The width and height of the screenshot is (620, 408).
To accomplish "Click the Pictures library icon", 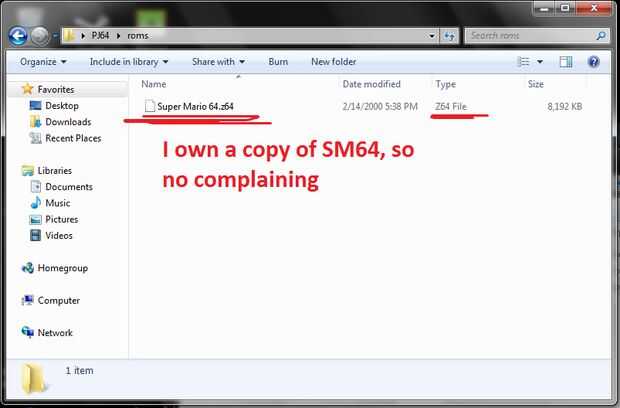I will click(35, 219).
